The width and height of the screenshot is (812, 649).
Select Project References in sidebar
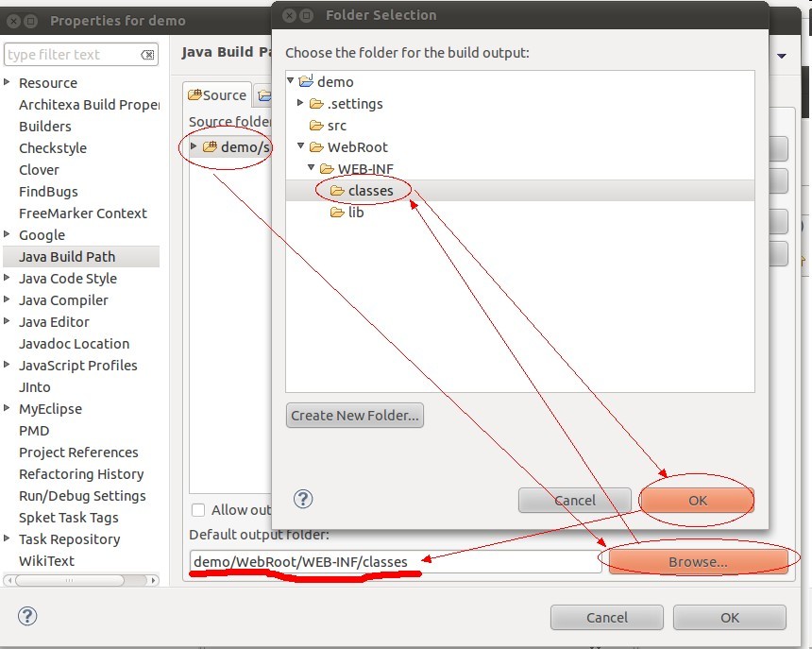[78, 453]
